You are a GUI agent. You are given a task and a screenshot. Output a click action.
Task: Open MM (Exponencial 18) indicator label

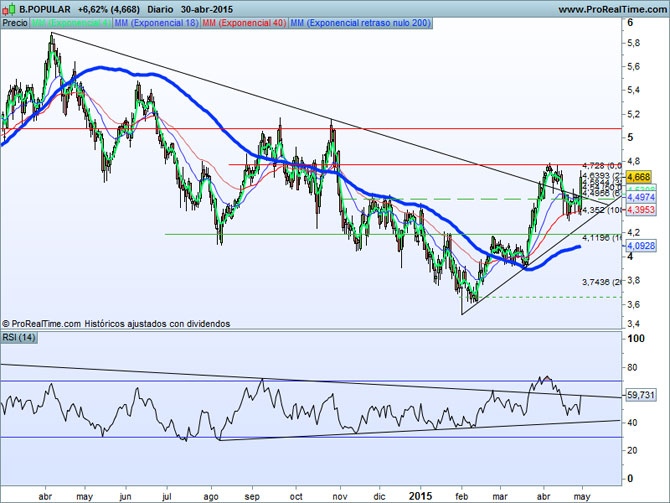tap(156, 23)
